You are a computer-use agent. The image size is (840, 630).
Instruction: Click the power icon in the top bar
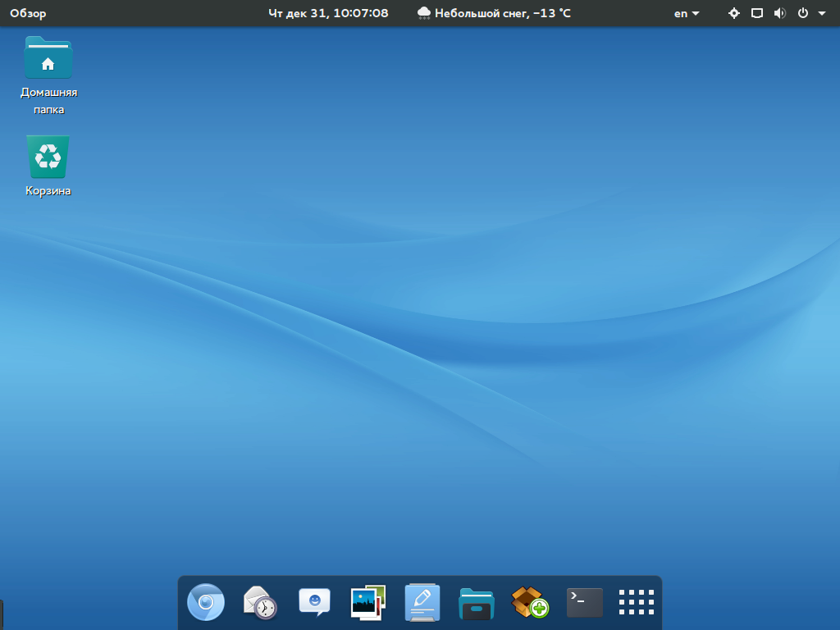[x=803, y=13]
